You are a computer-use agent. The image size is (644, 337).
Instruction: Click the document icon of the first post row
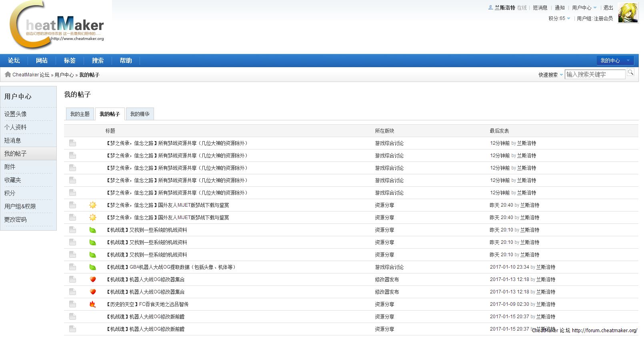coord(72,143)
